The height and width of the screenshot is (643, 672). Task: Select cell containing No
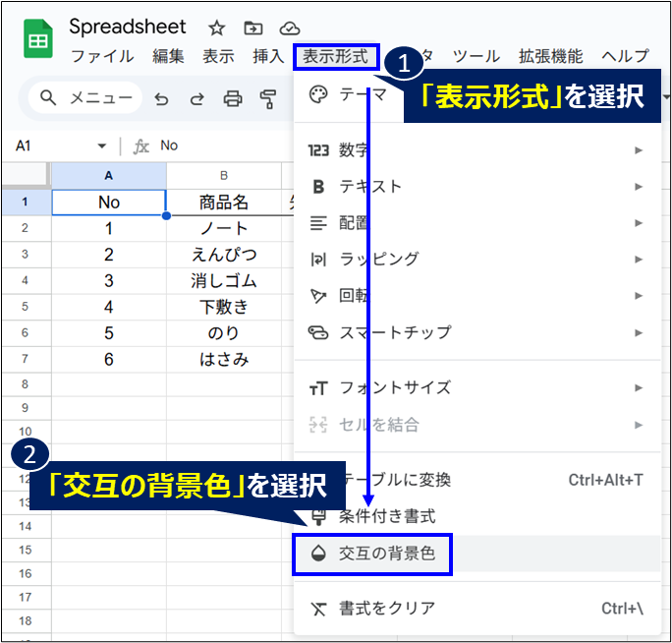click(x=109, y=203)
